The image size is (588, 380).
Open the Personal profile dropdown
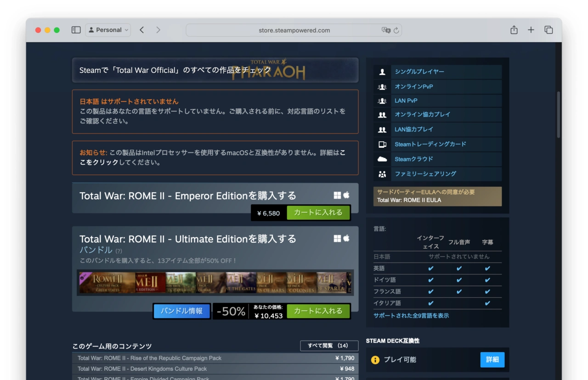tap(108, 30)
